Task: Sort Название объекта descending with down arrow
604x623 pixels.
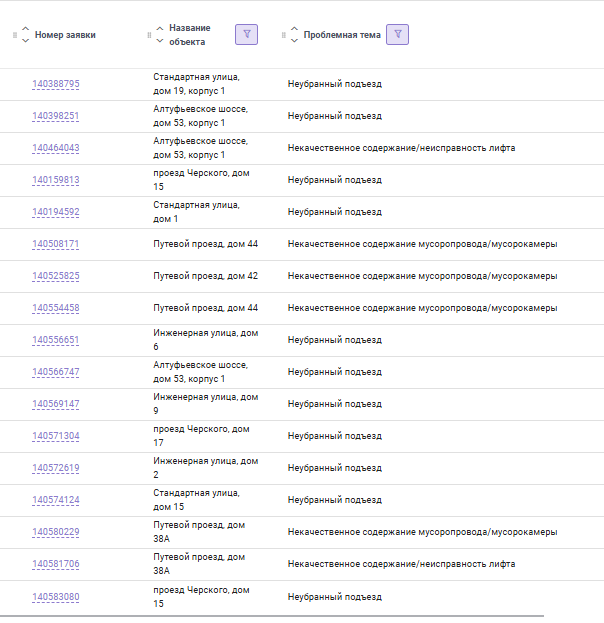Action: click(160, 41)
